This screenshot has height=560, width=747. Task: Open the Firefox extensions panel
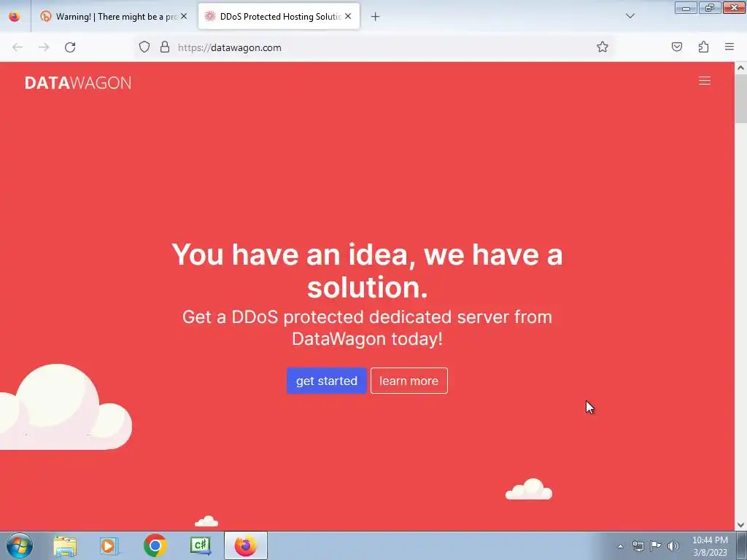pos(703,47)
